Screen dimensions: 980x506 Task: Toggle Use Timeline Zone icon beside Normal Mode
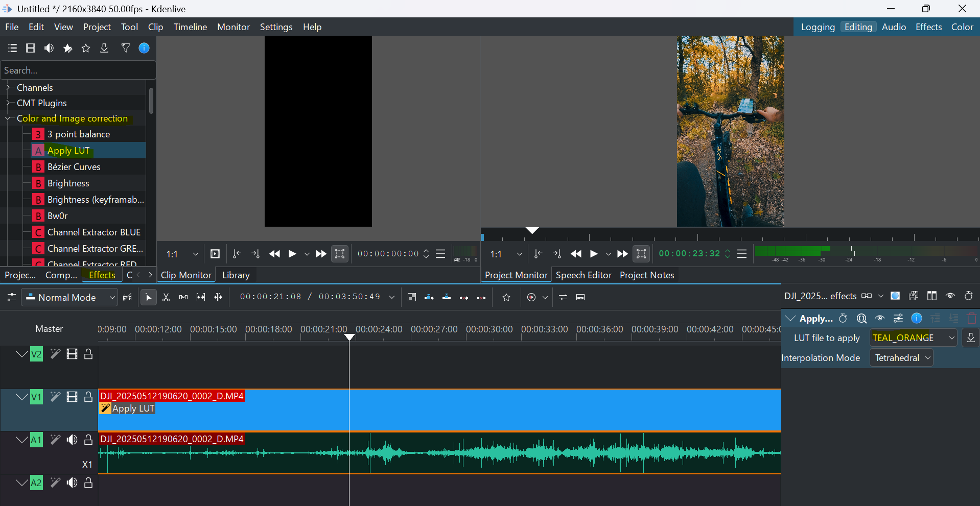pyautogui.click(x=128, y=297)
